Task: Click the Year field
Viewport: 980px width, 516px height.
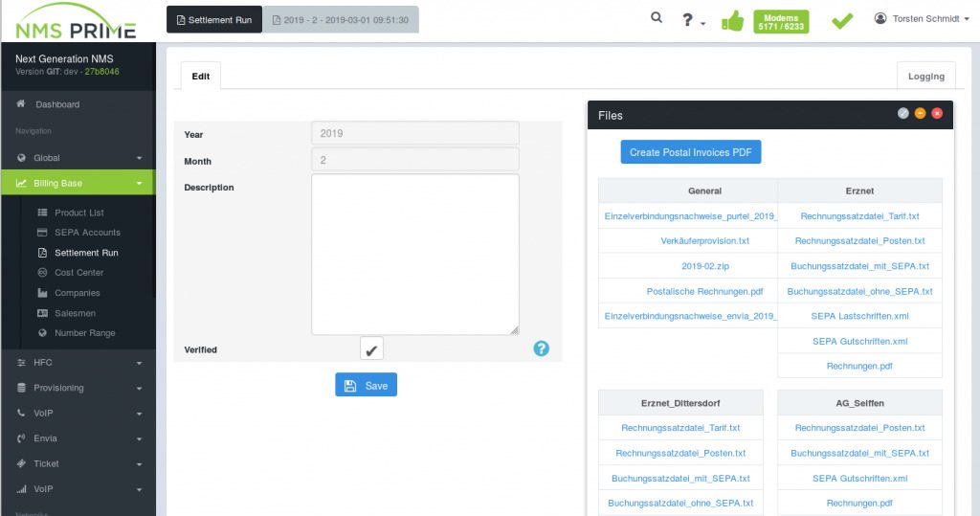Action: tap(415, 133)
